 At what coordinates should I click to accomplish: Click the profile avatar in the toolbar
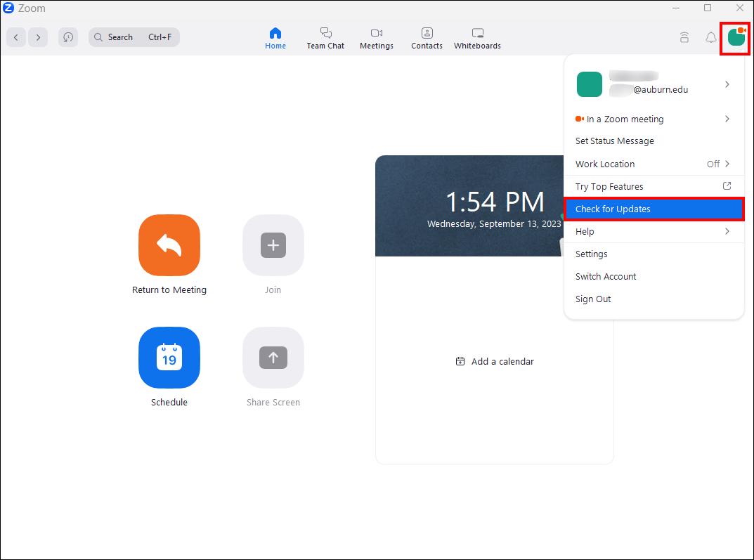[736, 37]
